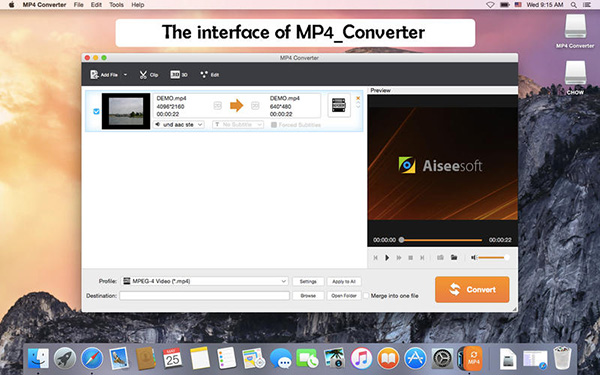Click the source 2D/3D mode icon left of the arrow
This screenshot has height=375, width=600.
coord(217,106)
